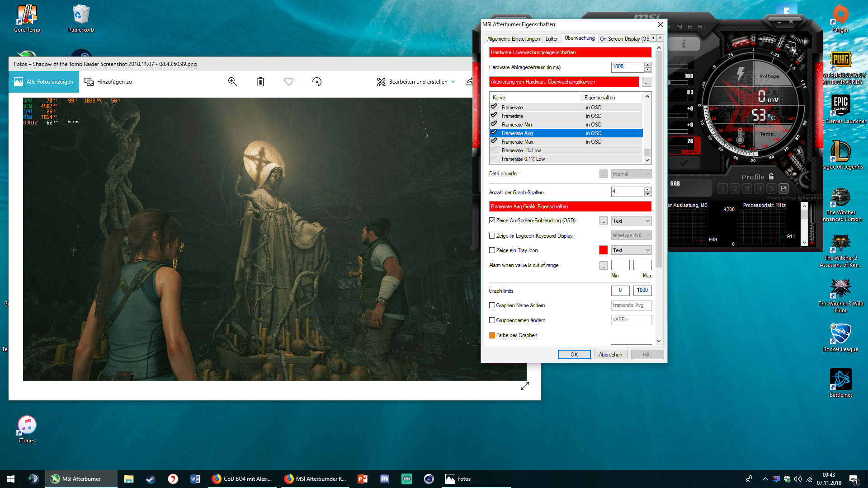This screenshot has height=488, width=868.
Task: Click the Graph limits maximum field
Action: (x=642, y=291)
